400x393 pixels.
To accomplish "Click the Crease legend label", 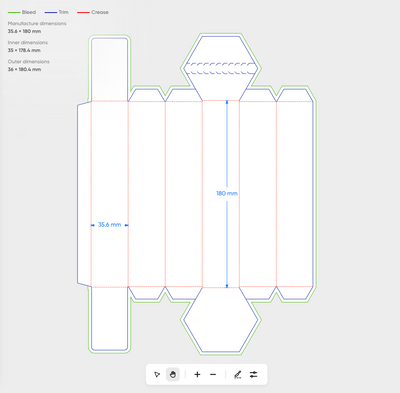I will [x=100, y=12].
